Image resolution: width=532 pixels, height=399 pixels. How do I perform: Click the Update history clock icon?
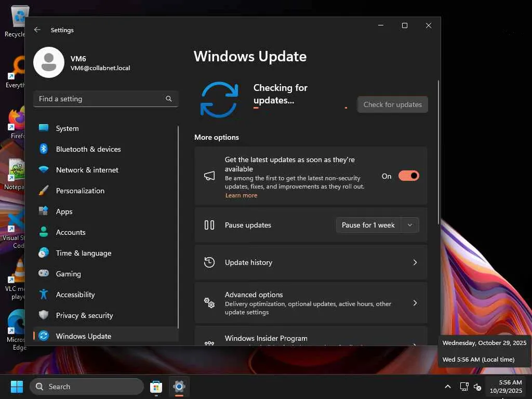(x=209, y=262)
